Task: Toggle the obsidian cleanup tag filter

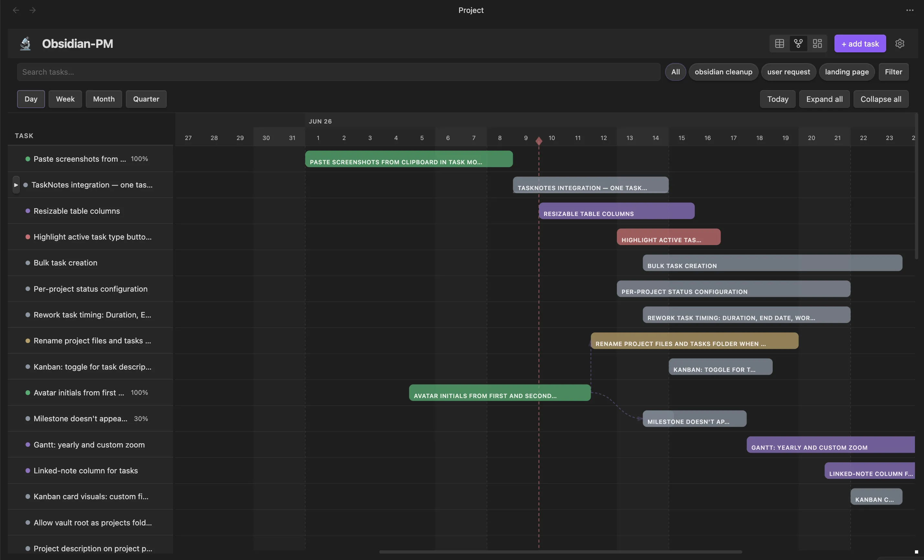Action: [x=723, y=72]
